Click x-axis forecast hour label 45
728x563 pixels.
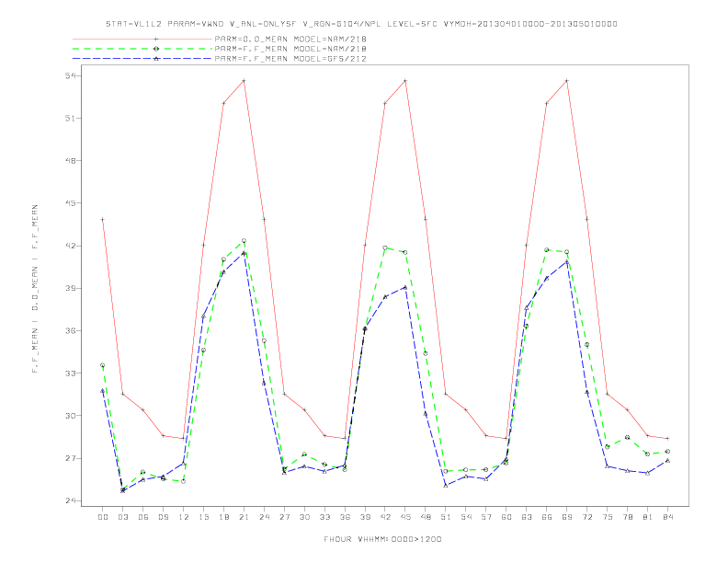coord(405,517)
